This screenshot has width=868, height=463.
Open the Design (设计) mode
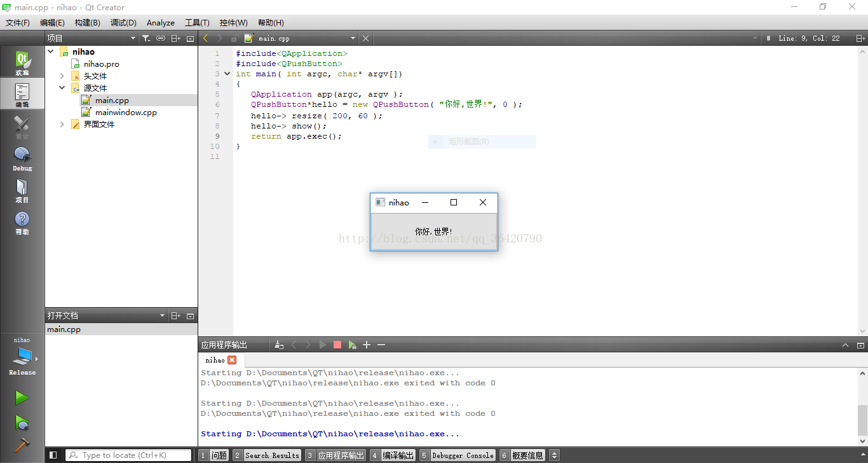(x=22, y=126)
